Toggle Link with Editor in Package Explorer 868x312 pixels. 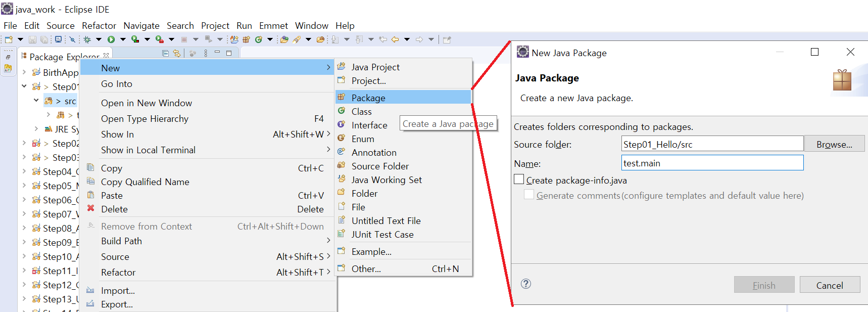click(x=176, y=53)
